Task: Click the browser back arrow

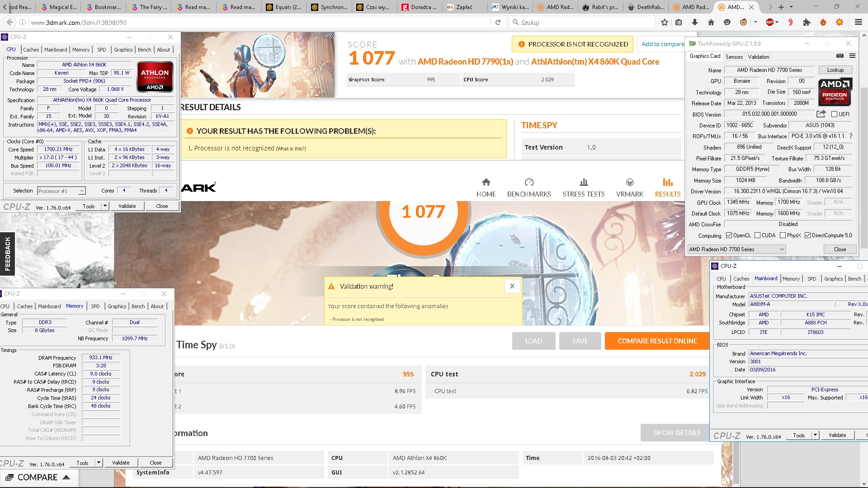Action: coord(10,22)
